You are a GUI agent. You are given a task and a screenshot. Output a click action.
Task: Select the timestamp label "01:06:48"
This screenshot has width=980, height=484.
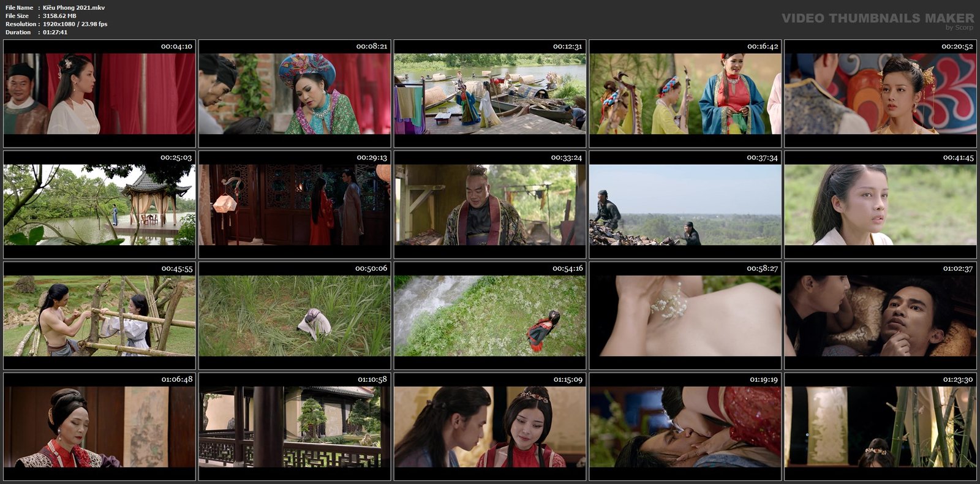coord(177,379)
